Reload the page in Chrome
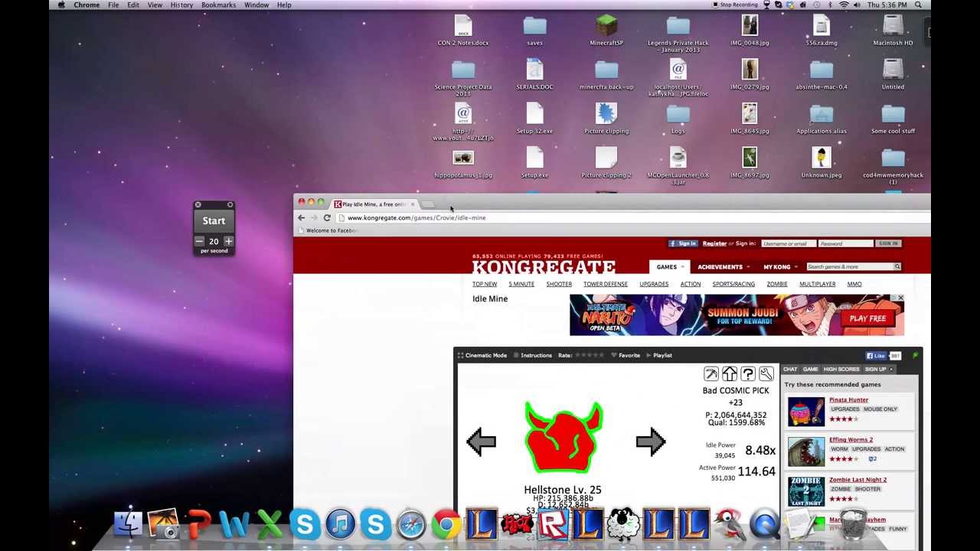The width and height of the screenshot is (980, 551). (x=327, y=218)
